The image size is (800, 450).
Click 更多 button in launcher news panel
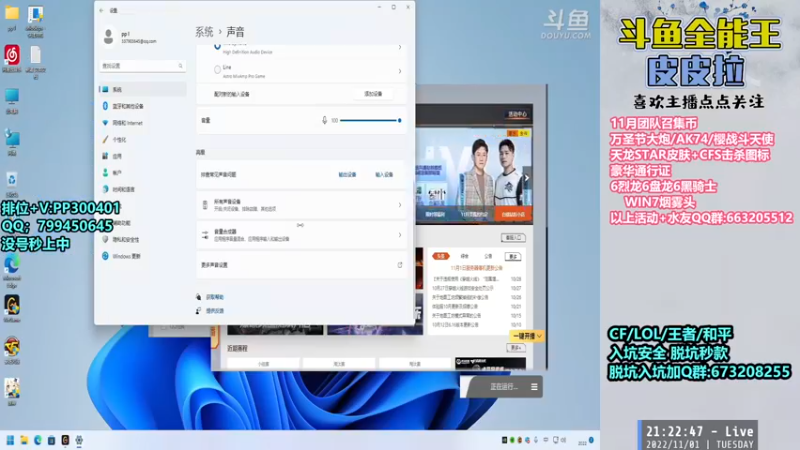click(513, 256)
